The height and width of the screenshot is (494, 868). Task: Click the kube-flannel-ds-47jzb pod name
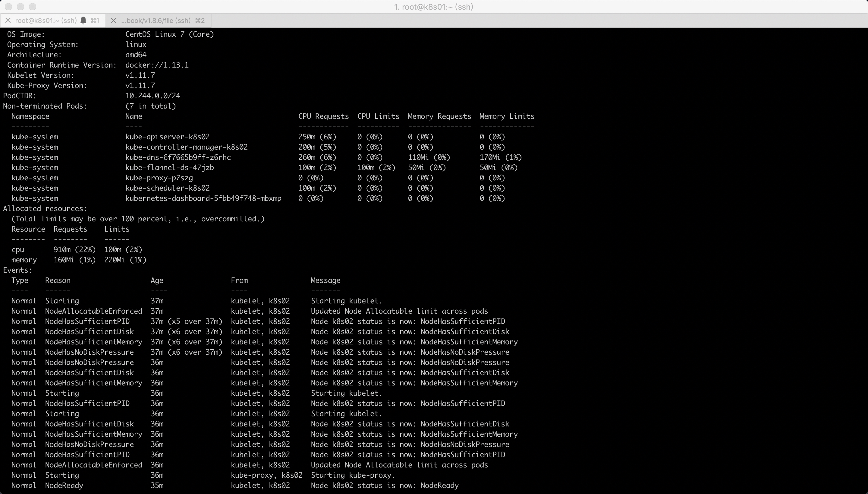pos(169,168)
